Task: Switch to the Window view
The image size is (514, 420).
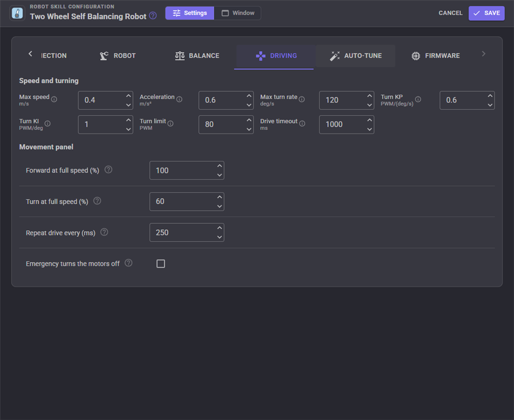Action: [237, 13]
